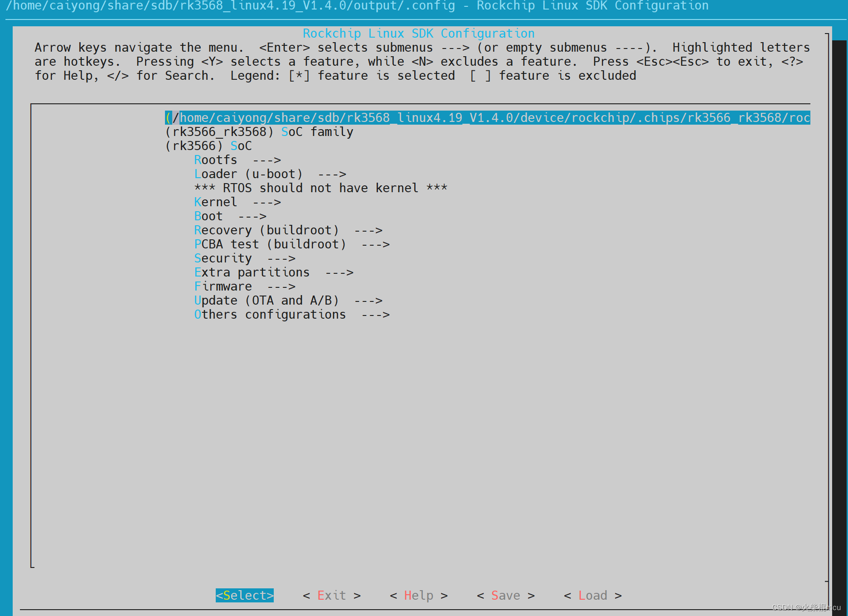Image resolution: width=848 pixels, height=616 pixels.
Task: Open the Recovery (buildroot) submenu
Action: pyautogui.click(x=267, y=230)
